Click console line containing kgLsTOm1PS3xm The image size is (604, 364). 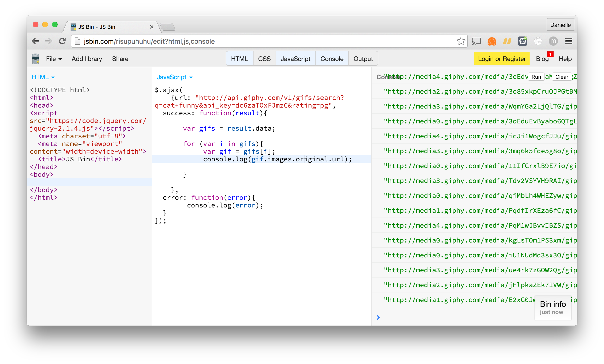tap(474, 240)
